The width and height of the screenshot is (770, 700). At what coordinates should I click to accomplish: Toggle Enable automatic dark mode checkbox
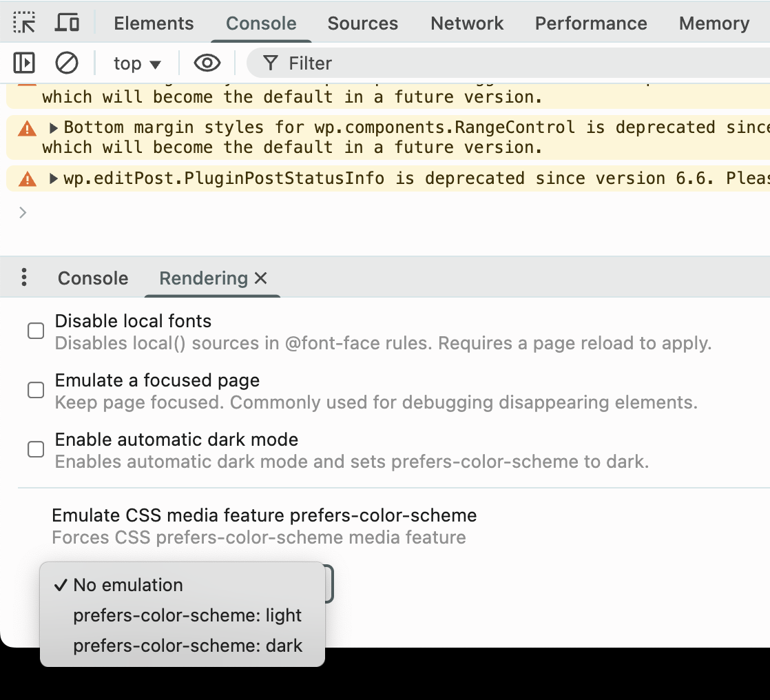(36, 450)
